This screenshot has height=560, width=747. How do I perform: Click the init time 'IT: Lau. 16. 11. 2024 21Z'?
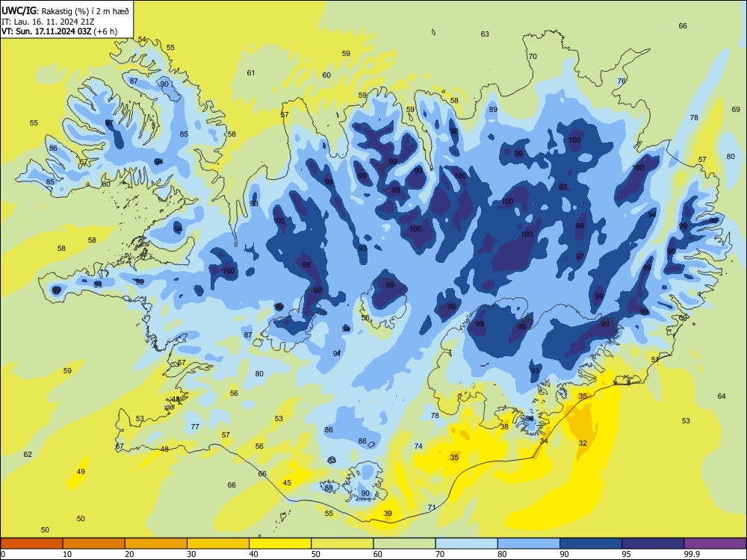point(46,22)
